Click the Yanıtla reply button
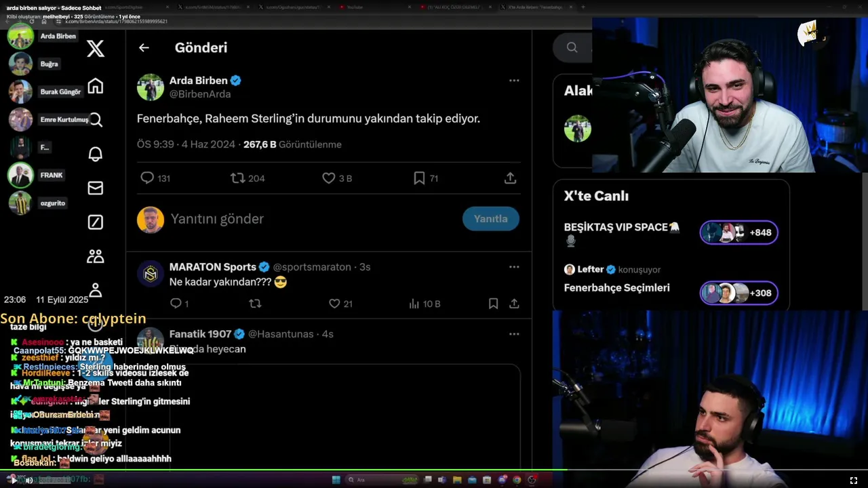 491,219
